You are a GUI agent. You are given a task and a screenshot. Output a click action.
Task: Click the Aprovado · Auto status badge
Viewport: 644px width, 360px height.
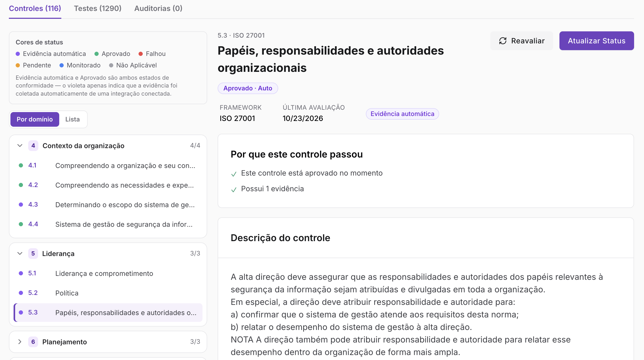click(248, 88)
